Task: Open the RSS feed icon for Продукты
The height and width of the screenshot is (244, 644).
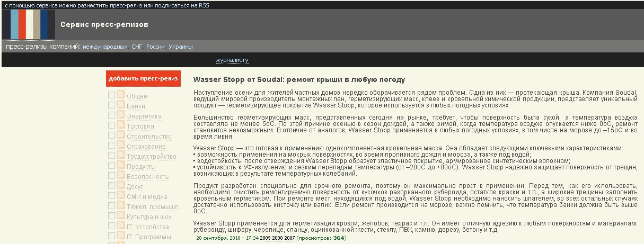Action: point(121,166)
